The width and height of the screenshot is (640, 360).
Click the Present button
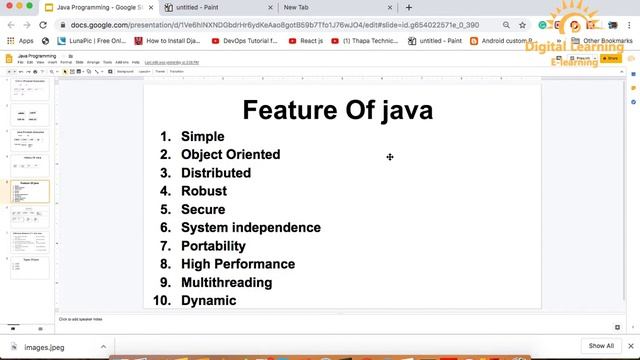coord(580,58)
